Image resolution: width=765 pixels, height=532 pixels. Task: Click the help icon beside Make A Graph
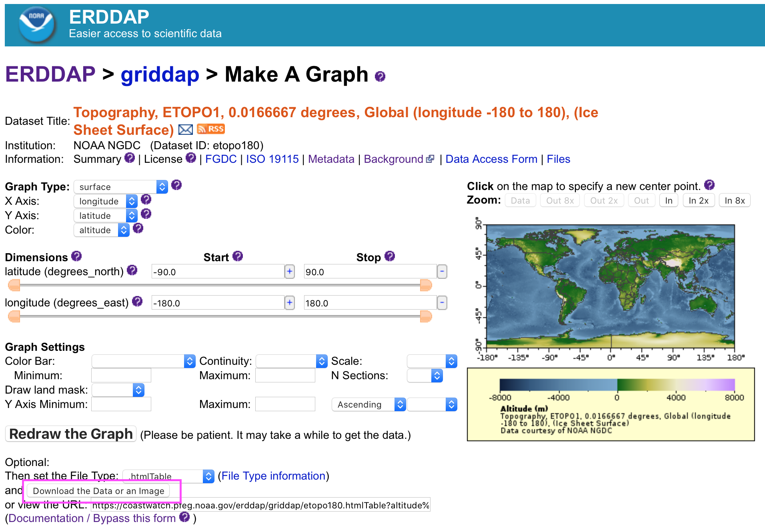[380, 76]
